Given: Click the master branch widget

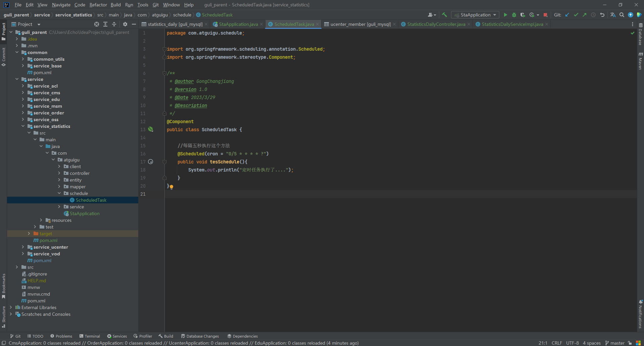Looking at the screenshot, I should (x=615, y=343).
